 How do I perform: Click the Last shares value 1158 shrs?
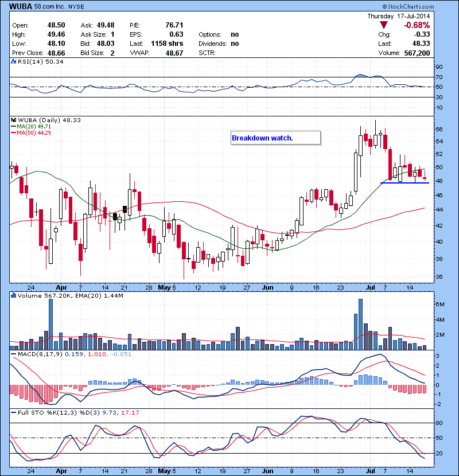167,44
